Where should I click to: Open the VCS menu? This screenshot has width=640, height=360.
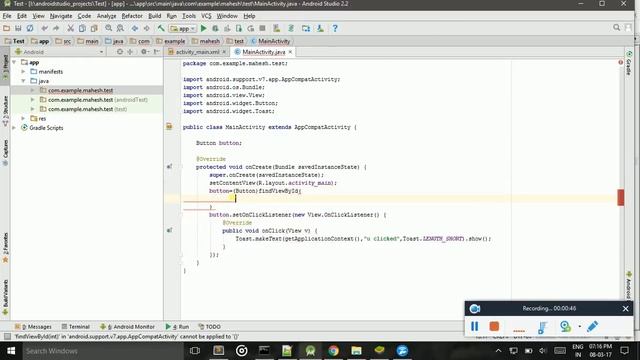click(x=206, y=16)
